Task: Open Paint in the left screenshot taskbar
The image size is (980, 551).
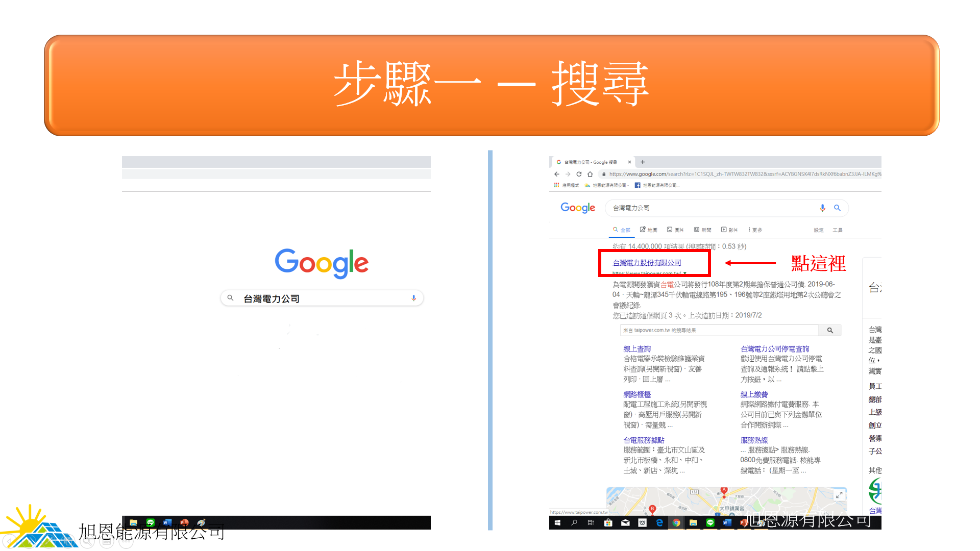Action: [x=202, y=523]
